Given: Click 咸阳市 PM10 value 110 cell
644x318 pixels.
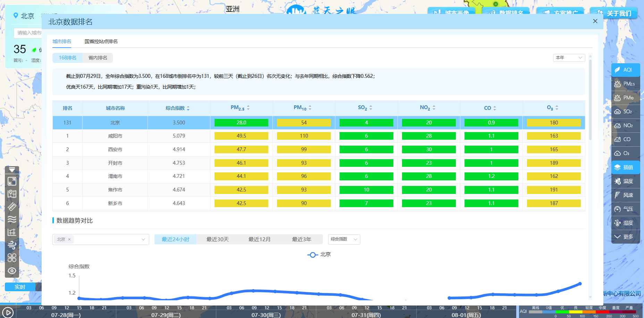Looking at the screenshot, I should [304, 136].
